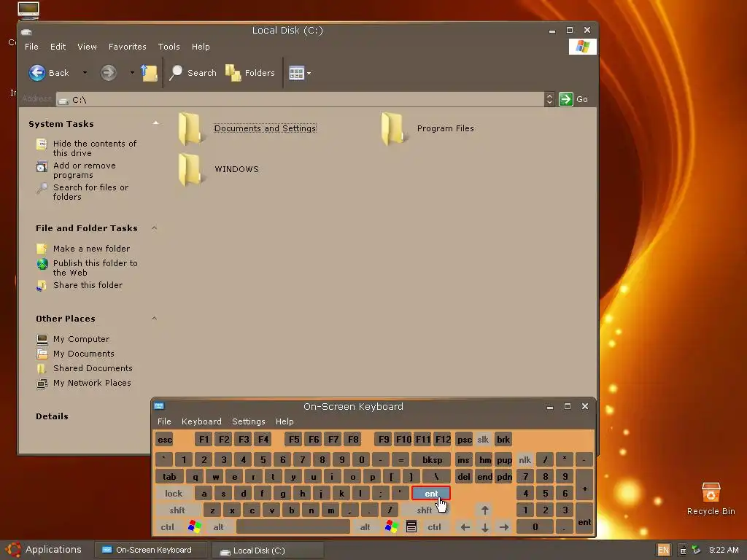Toggle the caps lock key on keyboard
This screenshot has width=747, height=560.
[174, 494]
